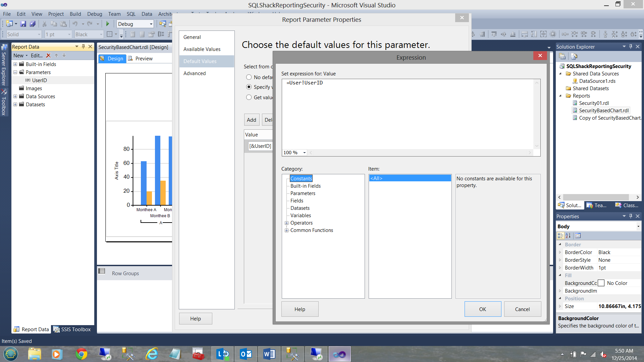Viewport: 644px width, 362px height.
Task: Open Google Chrome from taskbar
Action: coord(81,354)
